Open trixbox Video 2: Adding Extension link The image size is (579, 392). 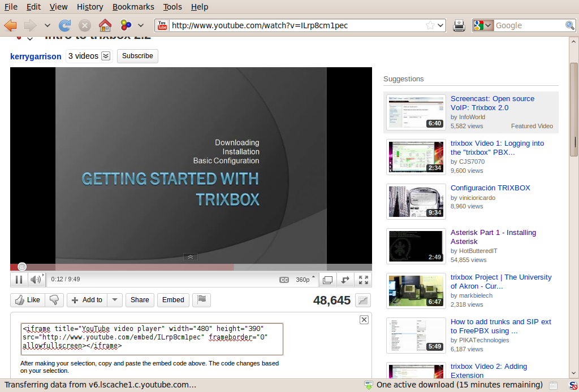pyautogui.click(x=489, y=371)
